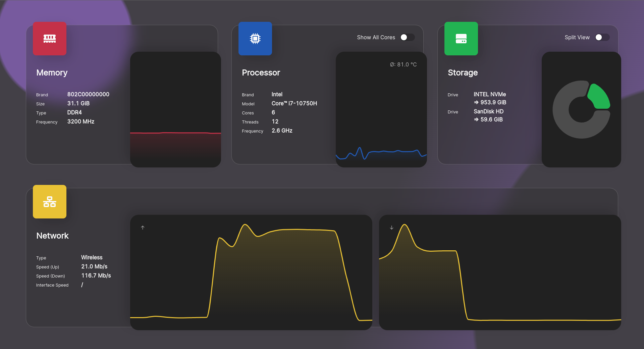Click the yellow Network icon
The image size is (644, 349).
pyautogui.click(x=49, y=201)
